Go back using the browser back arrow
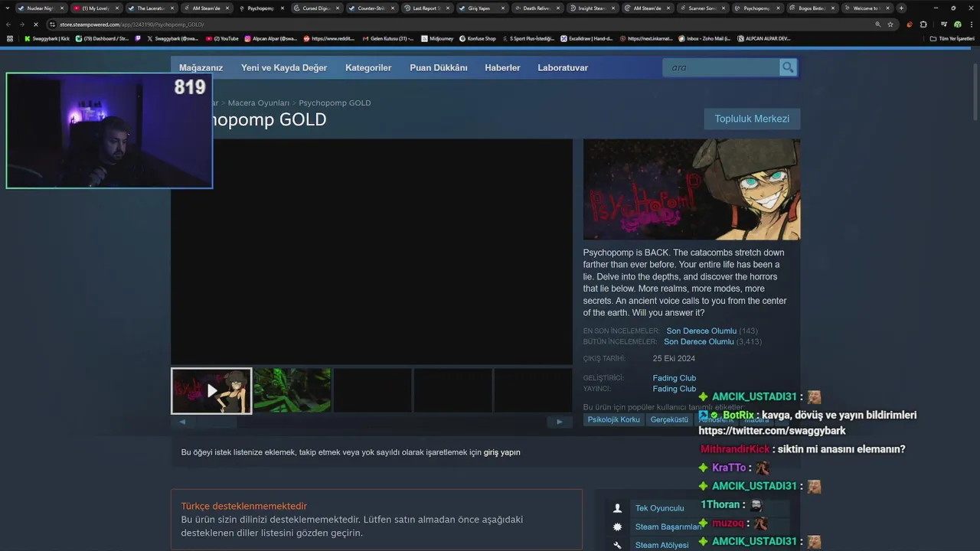The width and height of the screenshot is (980, 551). coord(8,24)
